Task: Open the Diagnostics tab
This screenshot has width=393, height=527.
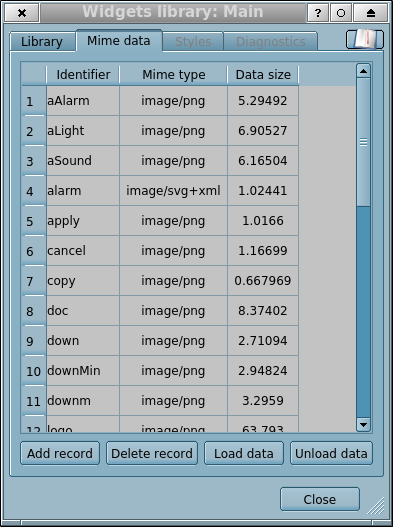Action: (x=271, y=42)
